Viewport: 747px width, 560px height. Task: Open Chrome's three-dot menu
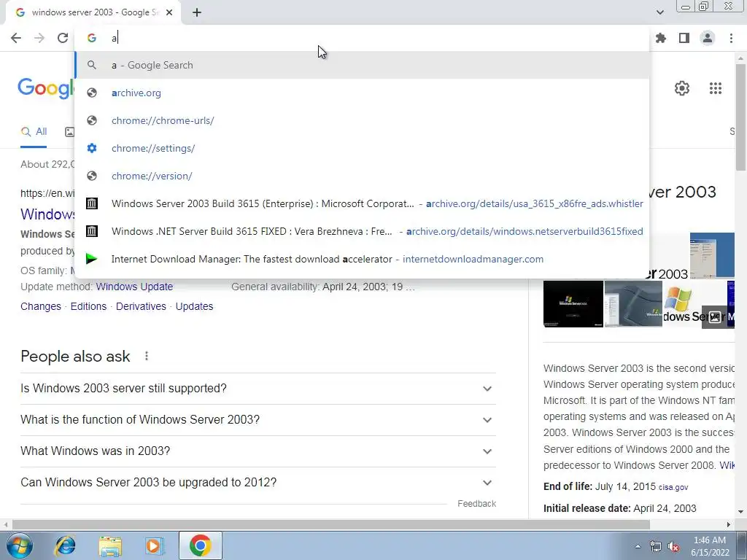tap(731, 38)
